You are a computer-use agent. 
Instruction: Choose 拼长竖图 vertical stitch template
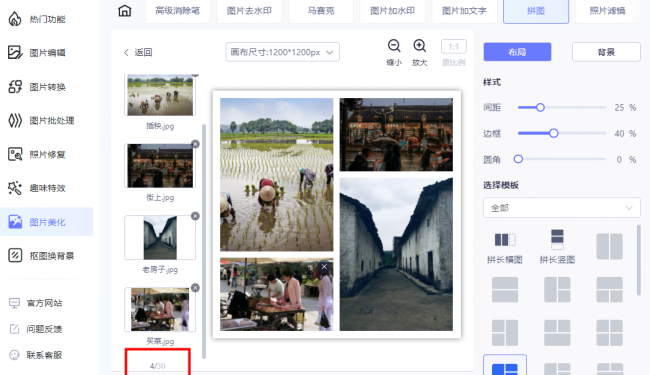557,247
